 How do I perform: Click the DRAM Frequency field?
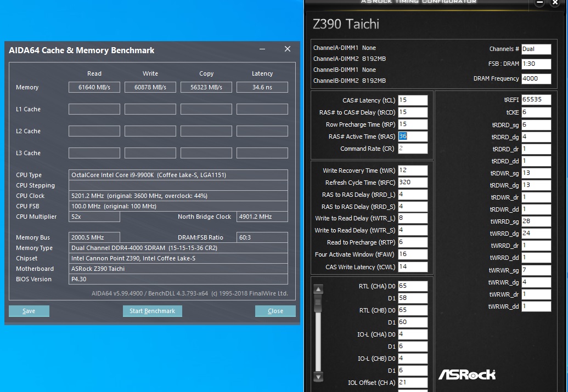click(536, 78)
